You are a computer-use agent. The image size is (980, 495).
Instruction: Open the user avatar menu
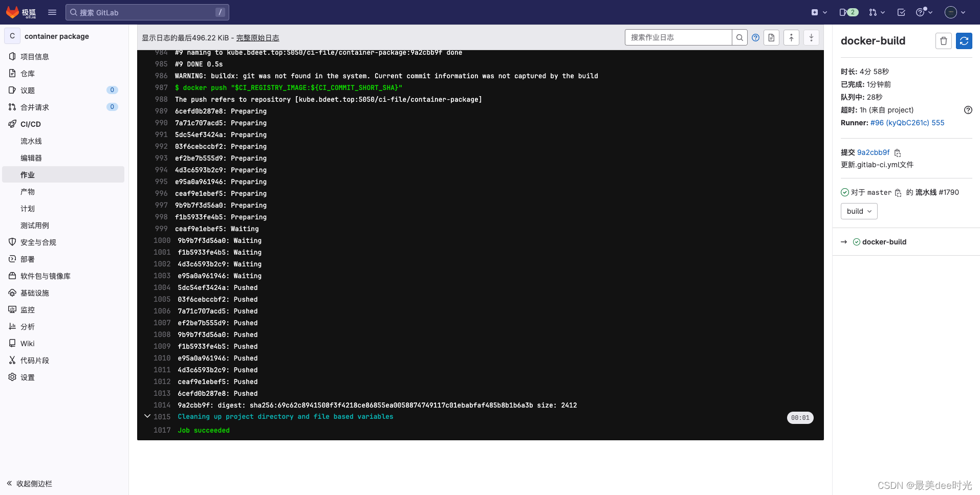pos(955,12)
